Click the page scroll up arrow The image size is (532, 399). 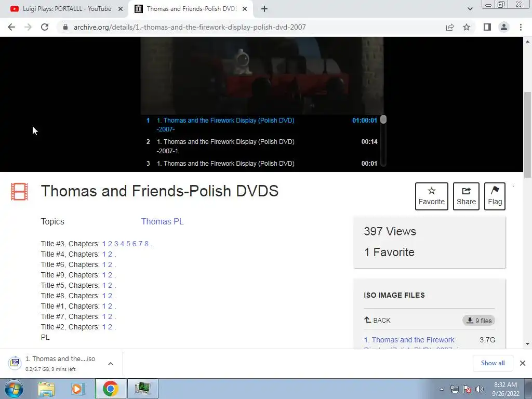[x=528, y=42]
